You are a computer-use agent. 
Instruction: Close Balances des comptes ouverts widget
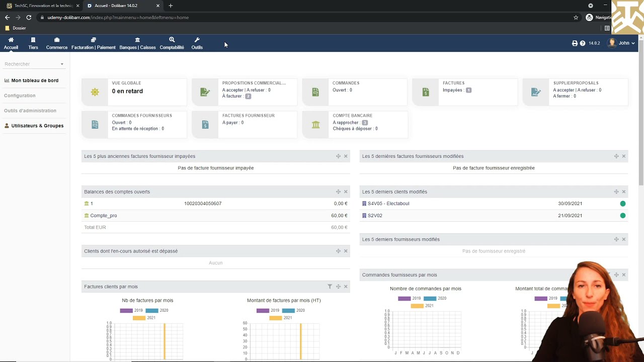click(x=346, y=192)
